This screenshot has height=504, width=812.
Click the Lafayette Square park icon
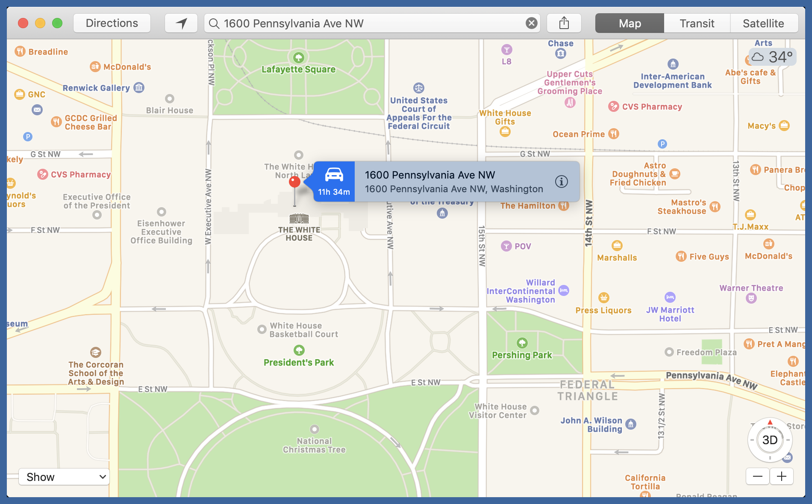[x=298, y=57]
